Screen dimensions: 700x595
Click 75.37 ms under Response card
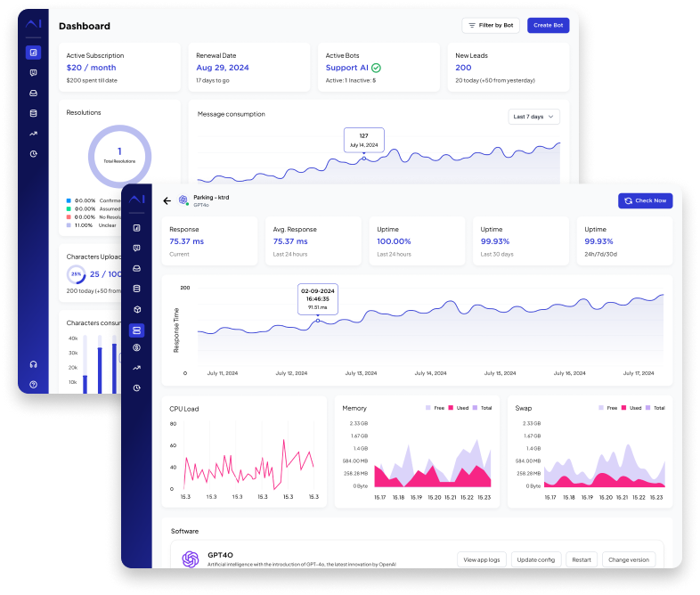tap(187, 241)
